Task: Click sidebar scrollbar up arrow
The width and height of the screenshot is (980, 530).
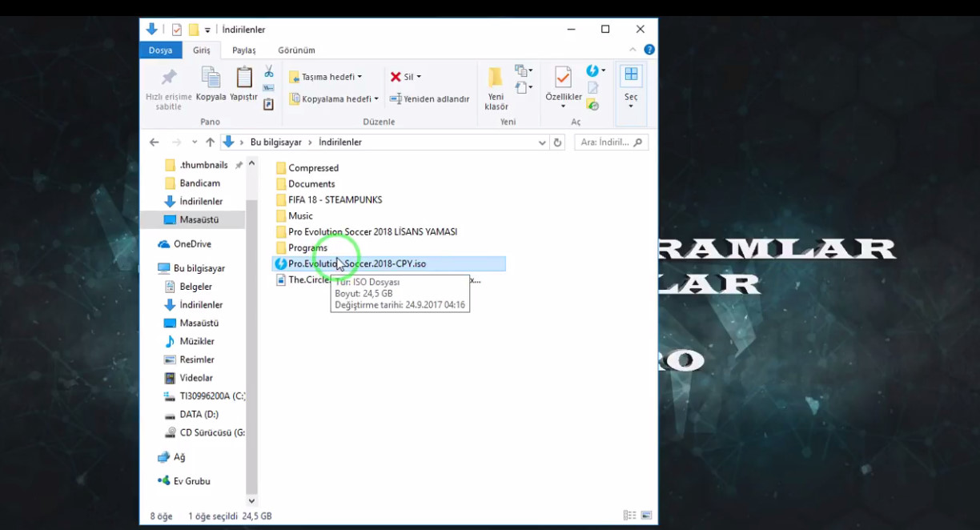Action: pyautogui.click(x=251, y=164)
